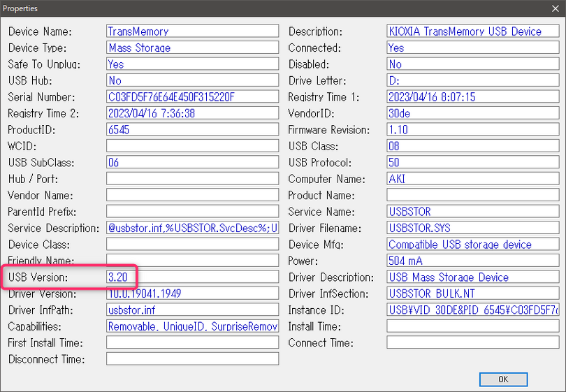Screen dimensions: 566x392
Task: Close the Properties dialog with X
Action: [556, 8]
